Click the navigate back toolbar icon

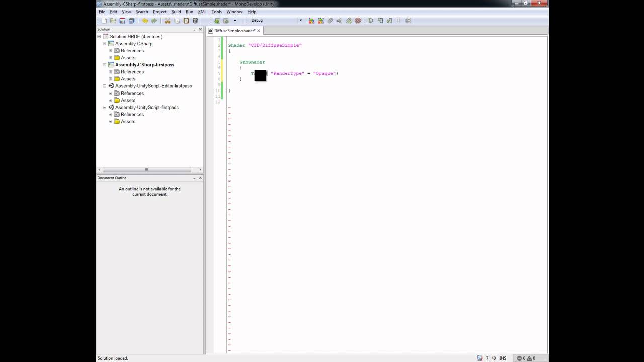click(x=217, y=21)
